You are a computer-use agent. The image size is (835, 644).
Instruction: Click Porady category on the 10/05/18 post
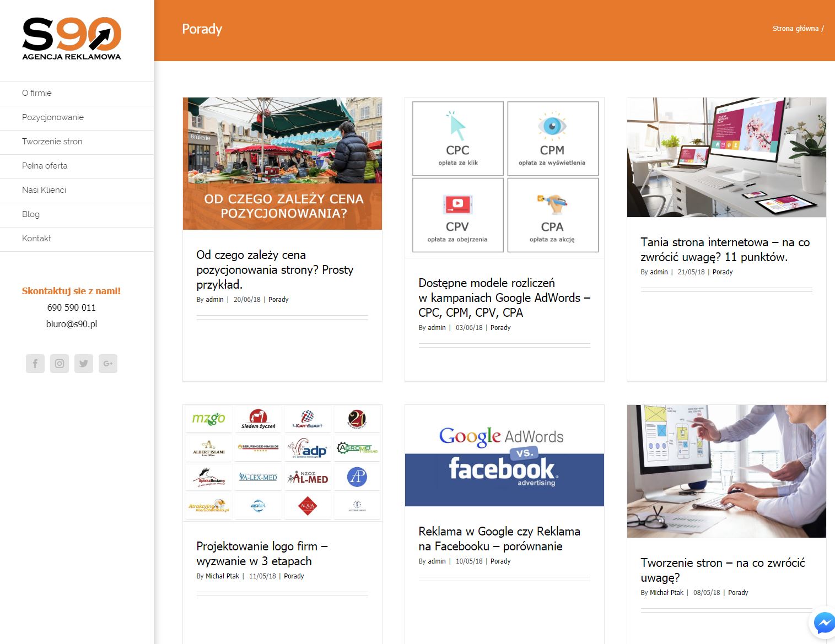500,561
